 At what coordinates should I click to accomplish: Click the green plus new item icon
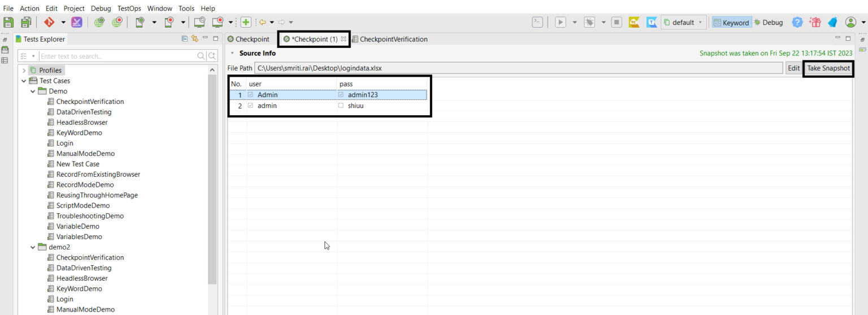point(246,23)
